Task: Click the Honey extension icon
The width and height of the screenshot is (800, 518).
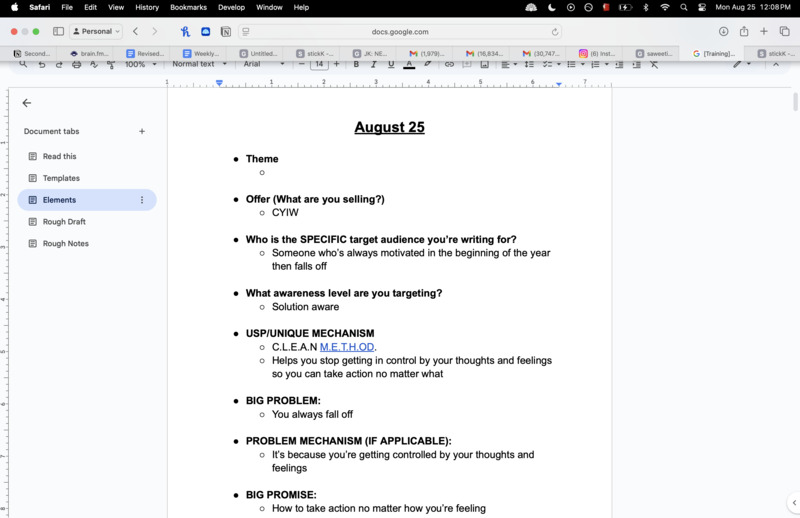Action: coord(185,32)
